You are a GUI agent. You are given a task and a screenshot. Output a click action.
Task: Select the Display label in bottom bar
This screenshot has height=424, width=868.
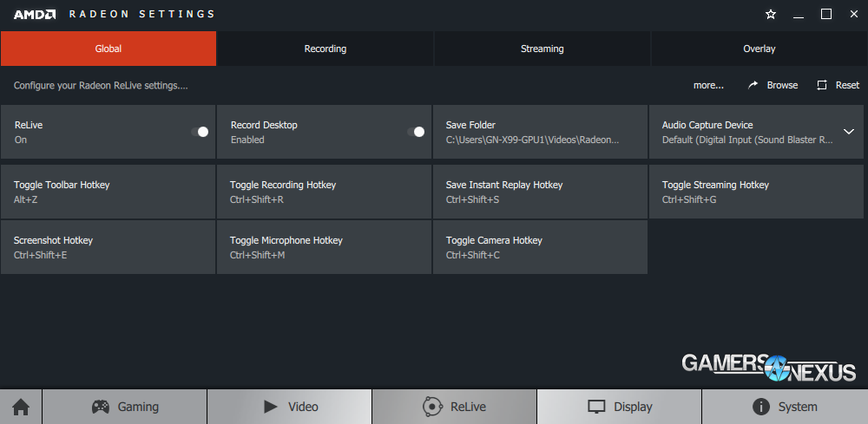[633, 408]
